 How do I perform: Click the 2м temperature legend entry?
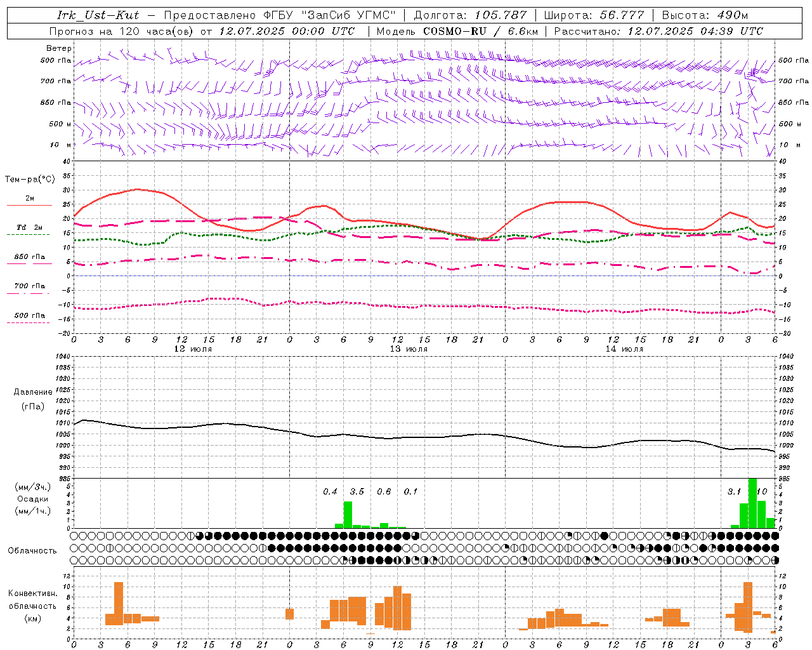click(x=30, y=199)
